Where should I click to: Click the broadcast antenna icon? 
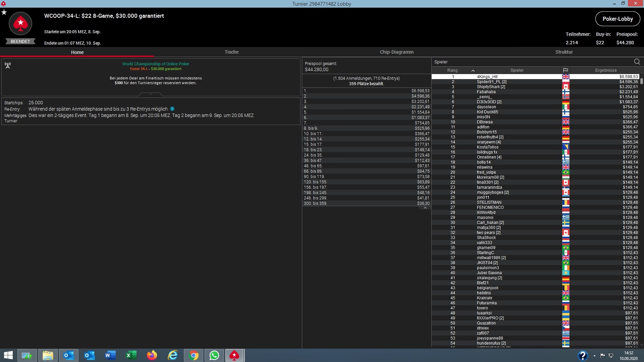pos(8,65)
